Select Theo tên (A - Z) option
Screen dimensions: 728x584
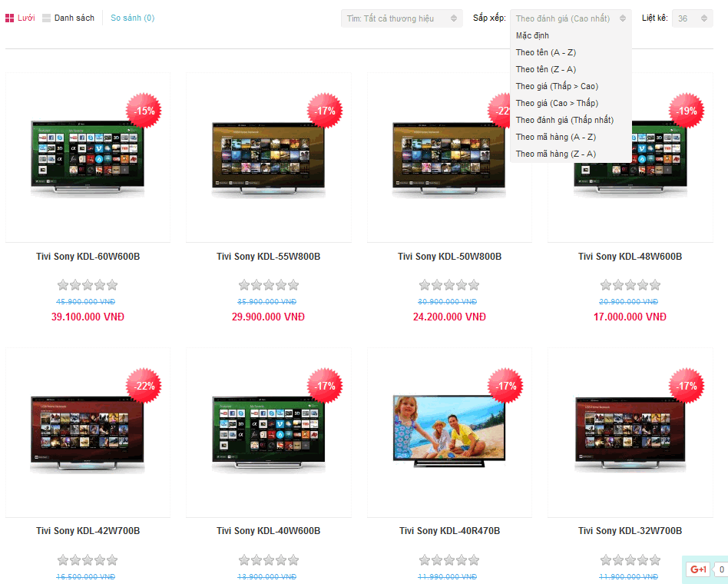(x=546, y=52)
